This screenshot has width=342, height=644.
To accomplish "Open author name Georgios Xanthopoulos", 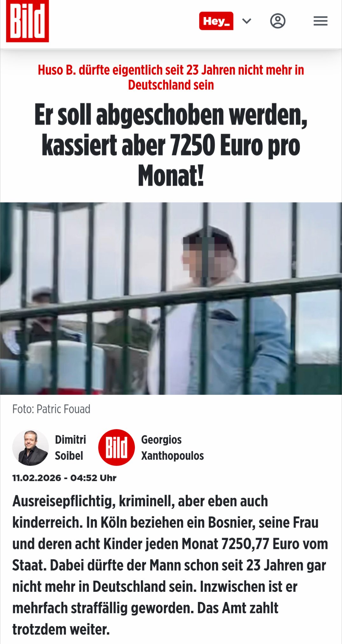I will 172,447.
